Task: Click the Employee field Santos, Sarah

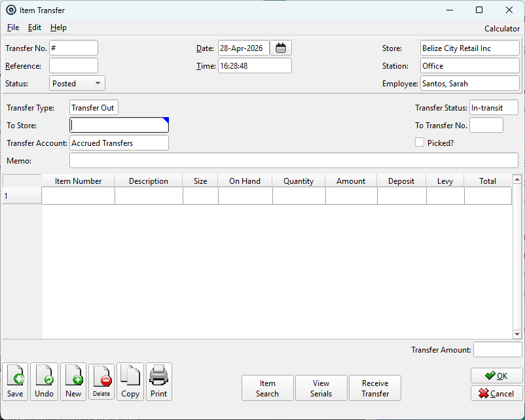Action: point(470,83)
